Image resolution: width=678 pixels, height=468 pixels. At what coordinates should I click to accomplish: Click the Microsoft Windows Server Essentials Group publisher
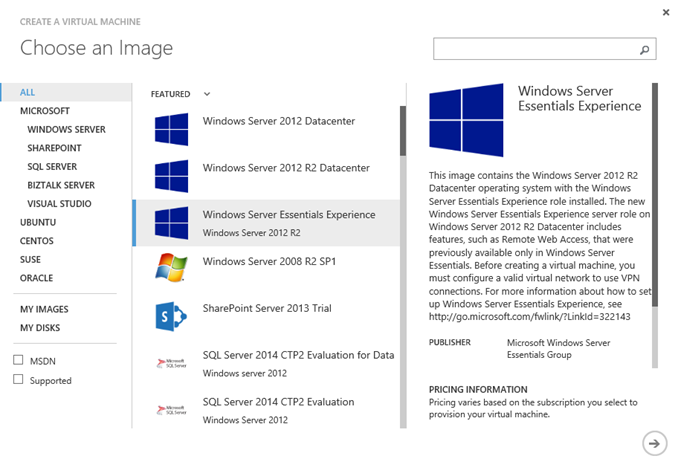[558, 349]
